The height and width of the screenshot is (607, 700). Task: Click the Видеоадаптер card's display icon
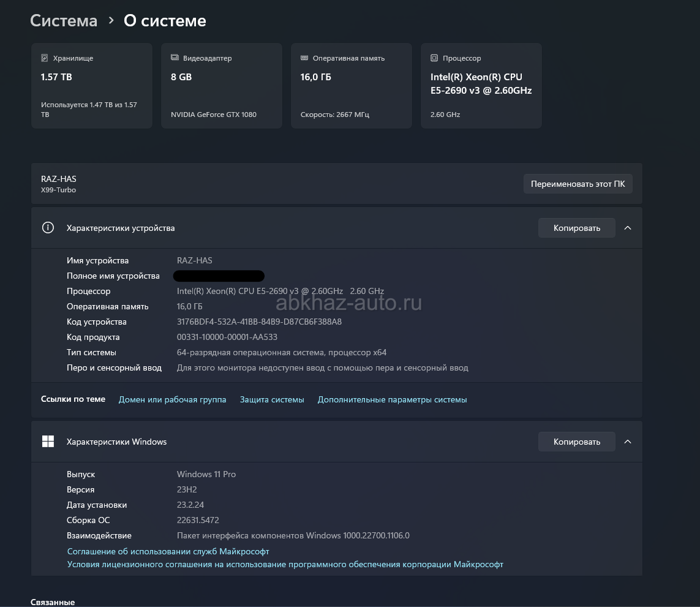175,58
